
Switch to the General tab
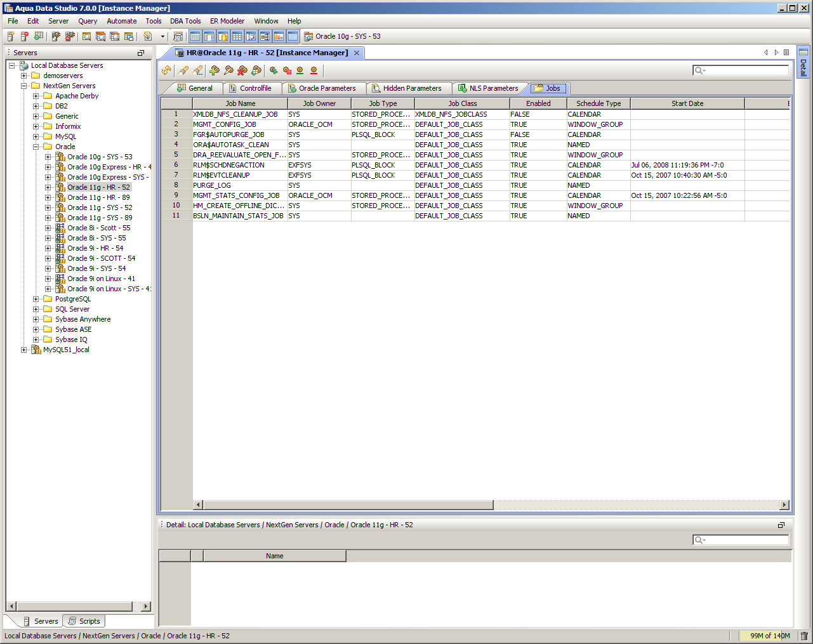tap(195, 88)
